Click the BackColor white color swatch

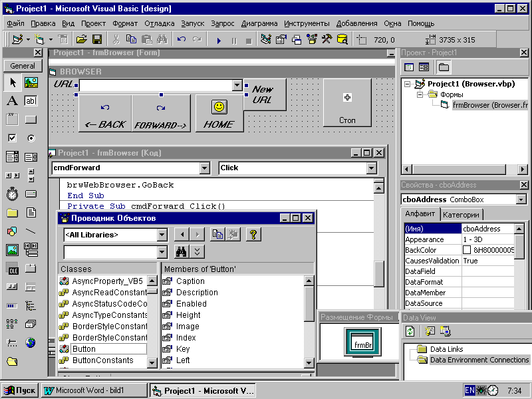(467, 250)
